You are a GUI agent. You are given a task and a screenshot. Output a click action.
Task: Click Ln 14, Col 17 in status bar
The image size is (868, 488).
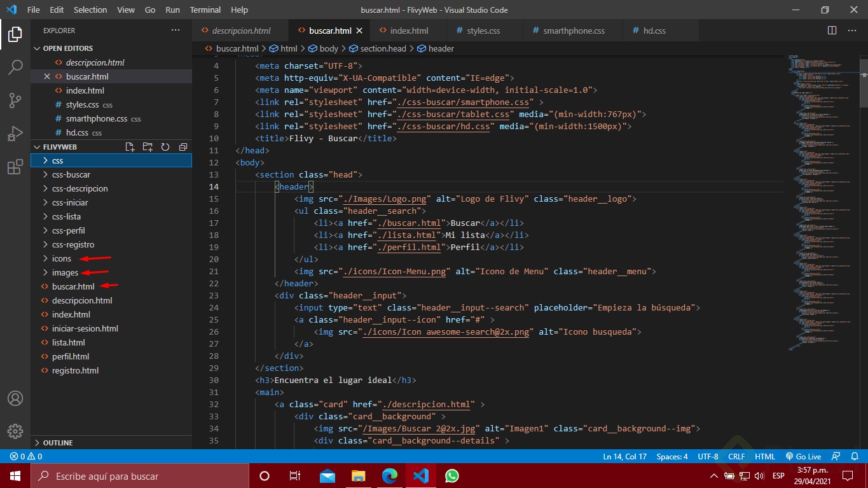(624, 456)
